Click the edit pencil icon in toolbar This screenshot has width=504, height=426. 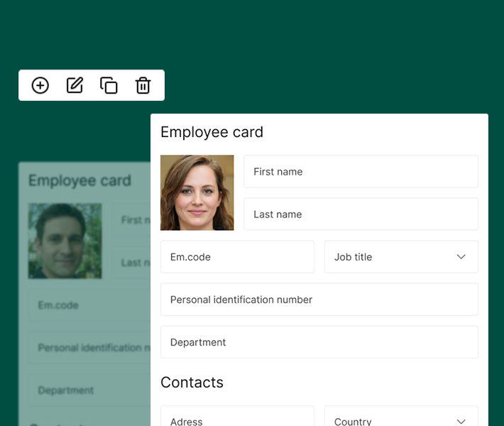point(75,85)
